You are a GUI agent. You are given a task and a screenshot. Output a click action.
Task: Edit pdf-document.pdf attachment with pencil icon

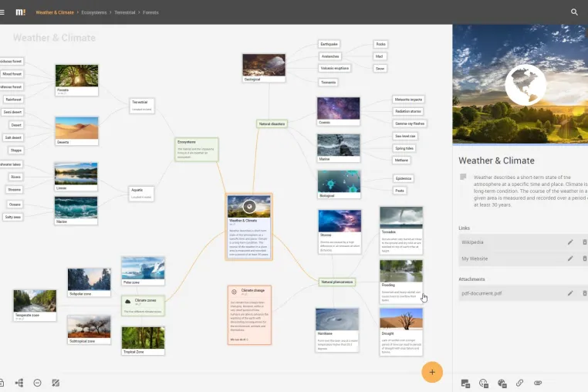[x=570, y=293]
